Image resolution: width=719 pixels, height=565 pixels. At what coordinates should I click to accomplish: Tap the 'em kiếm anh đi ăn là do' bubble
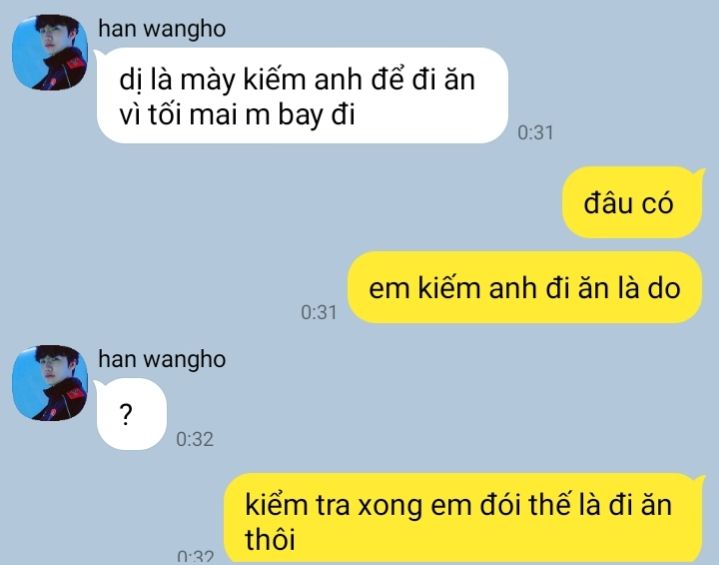click(525, 288)
